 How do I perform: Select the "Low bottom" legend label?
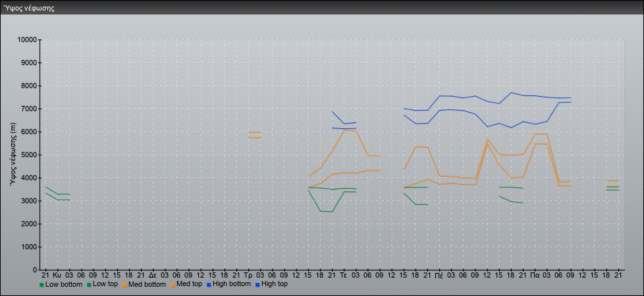click(x=64, y=284)
